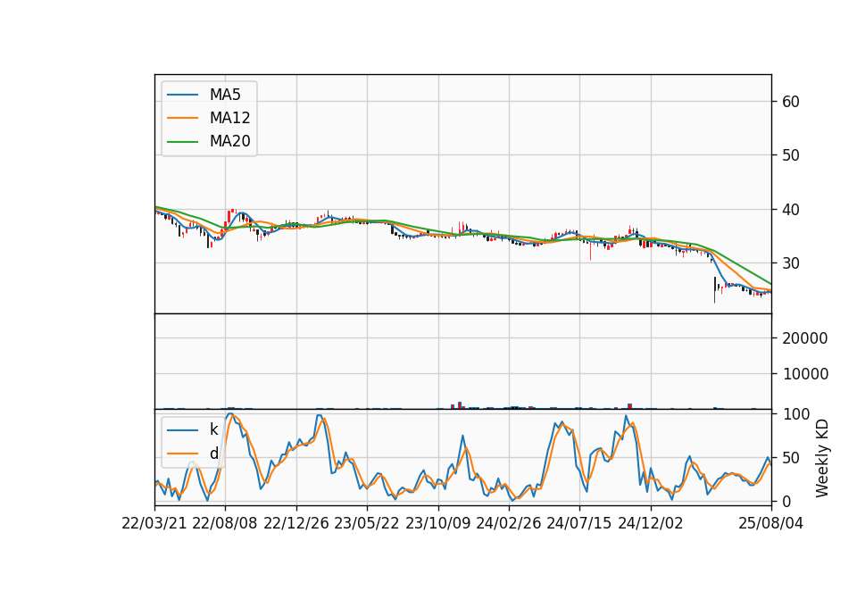The image size is (857, 616).
Task: Click the date label 22/03/21
Action: 154,523
